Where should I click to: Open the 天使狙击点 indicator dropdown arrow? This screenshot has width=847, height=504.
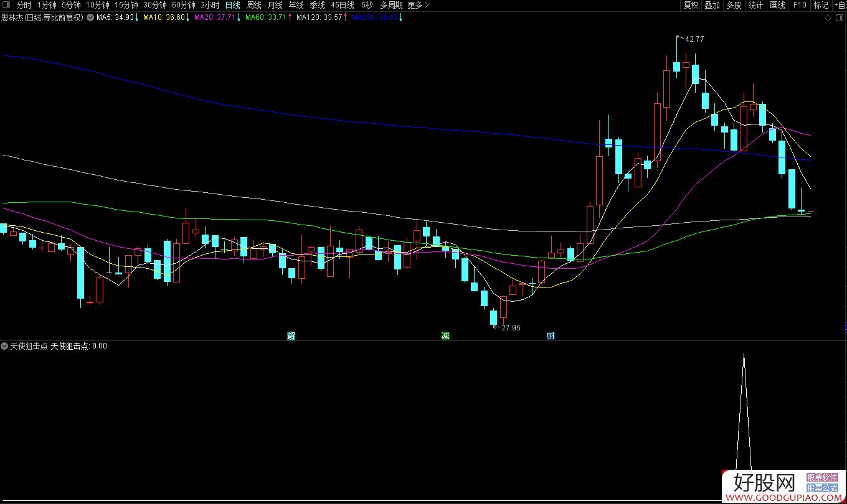click(x=4, y=346)
